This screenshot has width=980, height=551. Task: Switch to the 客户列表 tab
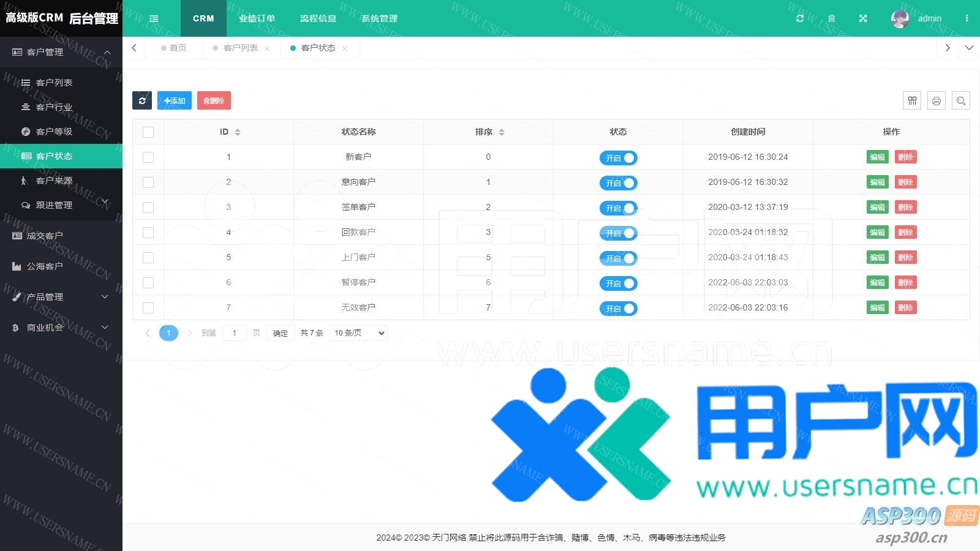coord(240,48)
